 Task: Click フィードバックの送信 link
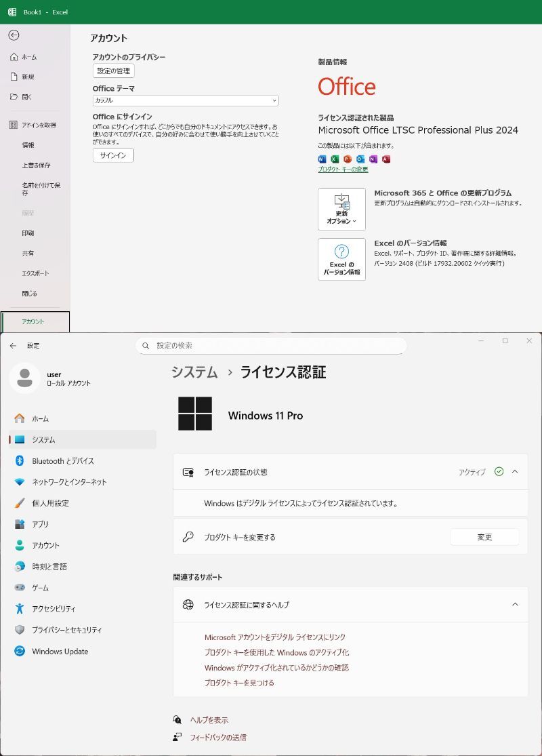217,737
